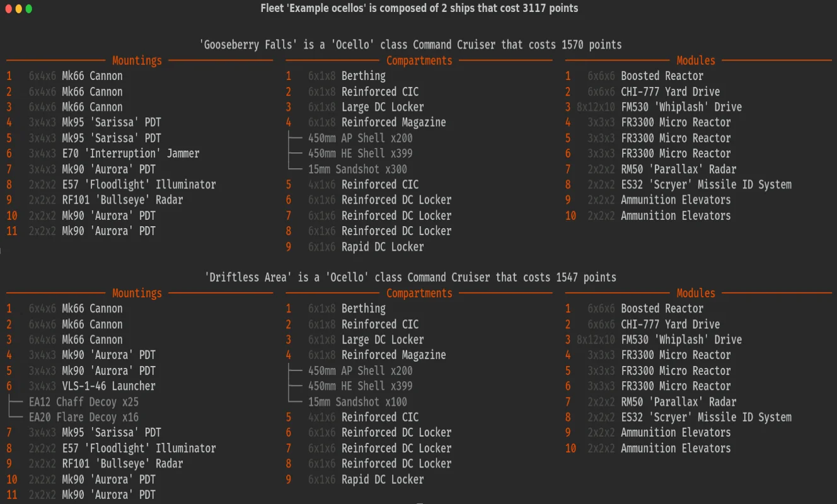This screenshot has height=504, width=837.
Task: Click the E70 'Interruption' Jammer mounting
Action: click(130, 153)
